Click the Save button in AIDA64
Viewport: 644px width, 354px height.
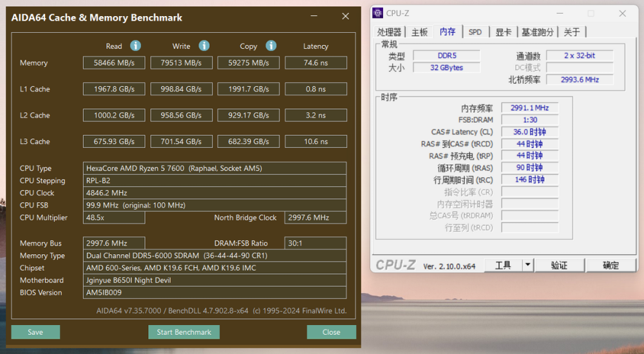35,332
